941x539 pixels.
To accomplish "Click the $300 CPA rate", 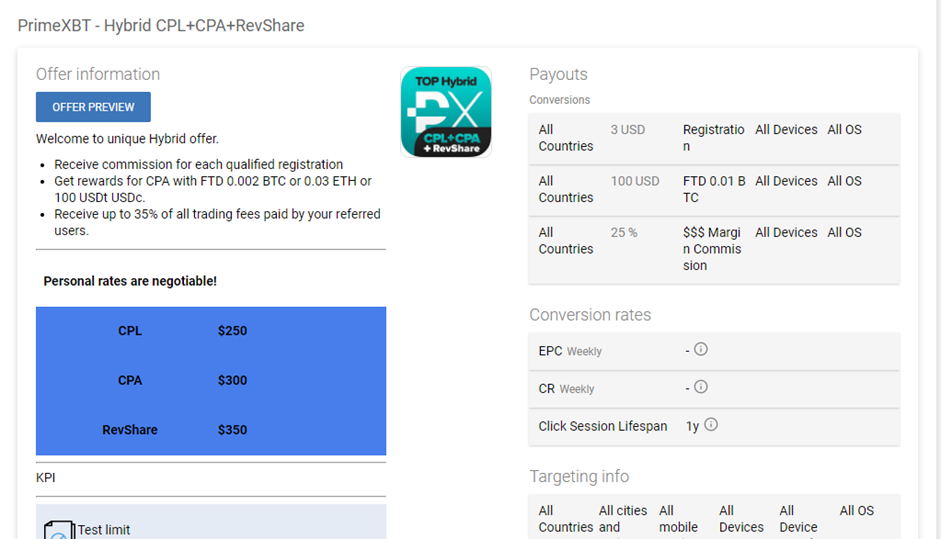I will pyautogui.click(x=232, y=381).
